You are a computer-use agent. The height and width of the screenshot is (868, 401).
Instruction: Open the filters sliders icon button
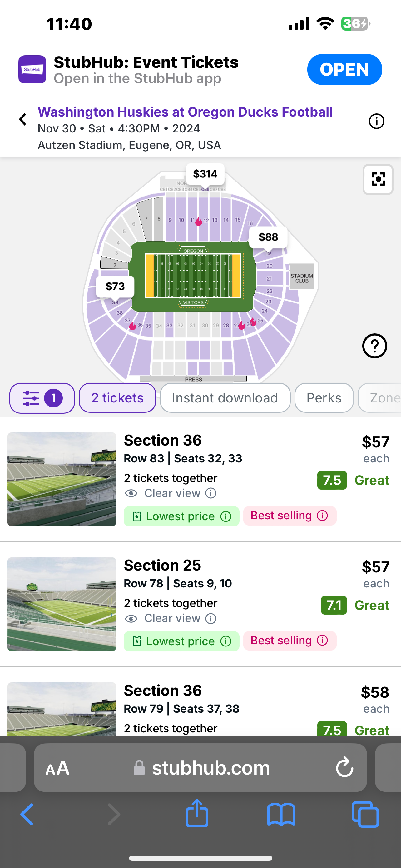[x=42, y=398]
